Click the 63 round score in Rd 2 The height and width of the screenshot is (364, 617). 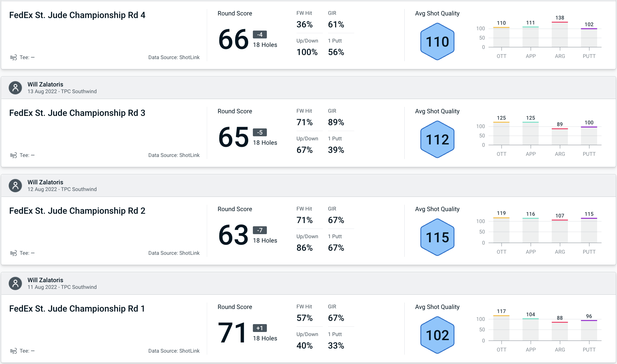pyautogui.click(x=233, y=235)
